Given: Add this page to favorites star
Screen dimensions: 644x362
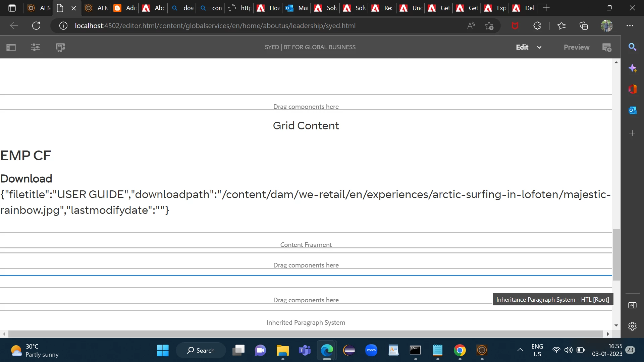Looking at the screenshot, I should click(x=489, y=26).
